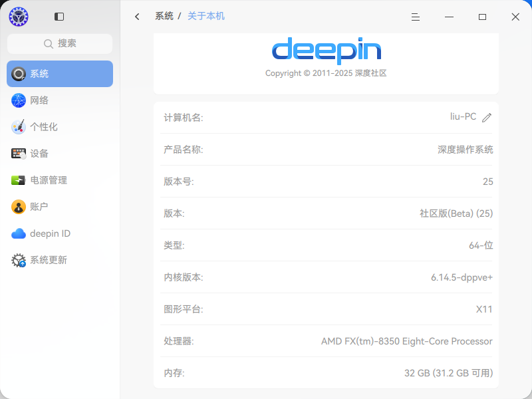Click the 图形平台: label

pos(184,309)
